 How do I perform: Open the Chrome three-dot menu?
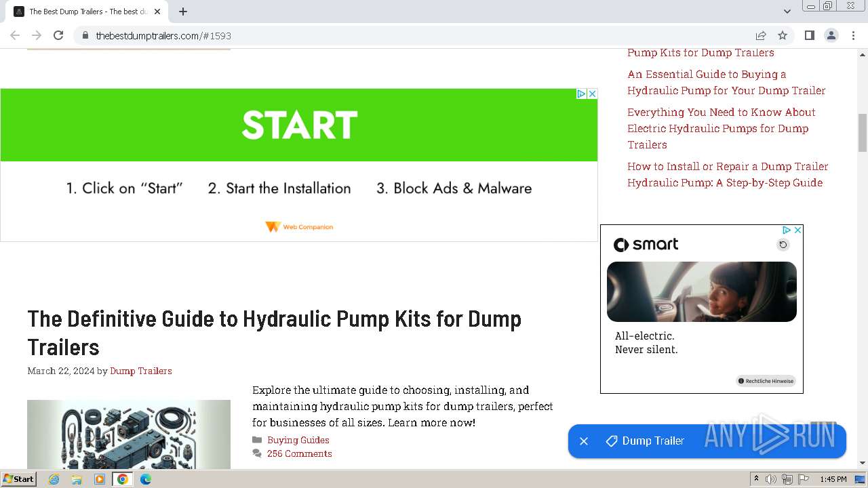pyautogui.click(x=854, y=35)
